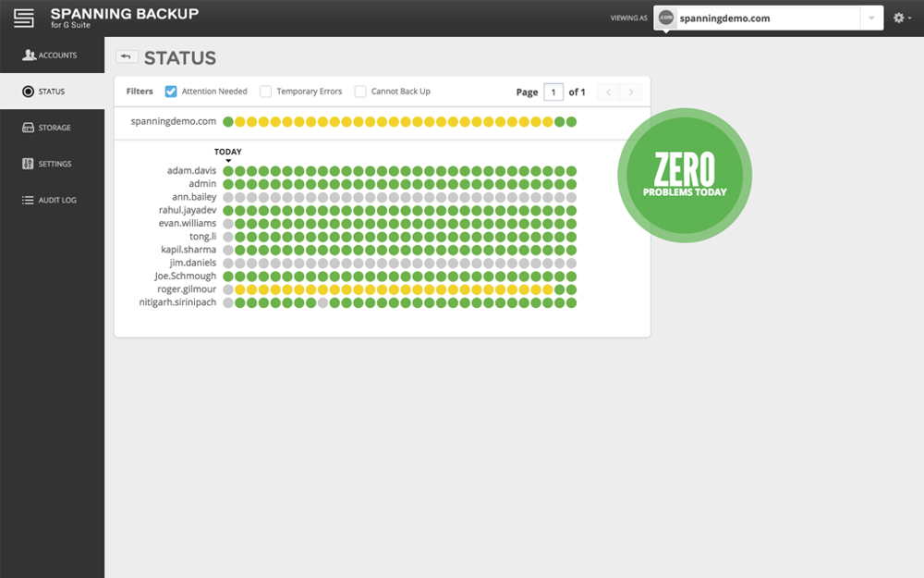Expand the spanningdemo.com account dropdown arrow
Screen dimensions: 924x578
tap(871, 18)
